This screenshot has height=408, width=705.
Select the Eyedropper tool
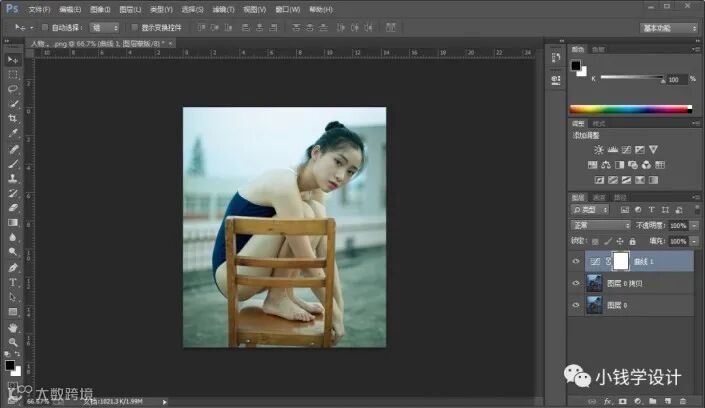click(x=13, y=133)
